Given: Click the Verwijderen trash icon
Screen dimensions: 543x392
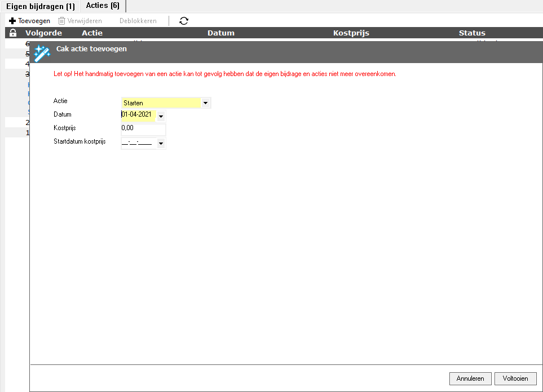Looking at the screenshot, I should click(62, 21).
